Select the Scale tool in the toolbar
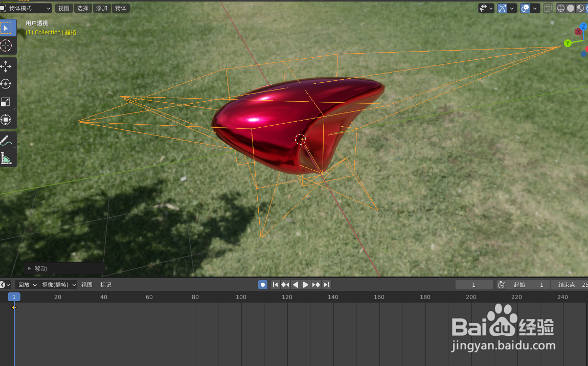Screen dimensions: 588x366 [7, 102]
